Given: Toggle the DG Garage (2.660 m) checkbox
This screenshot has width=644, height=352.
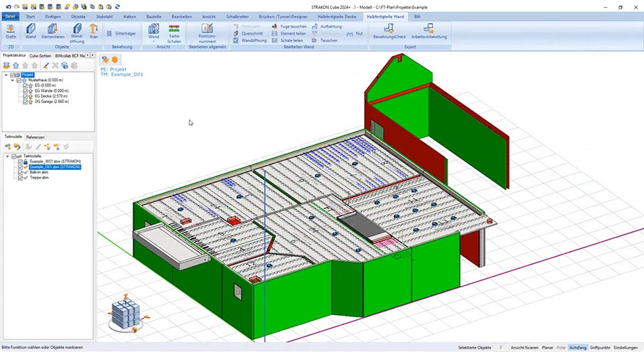Looking at the screenshot, I should [x=25, y=102].
